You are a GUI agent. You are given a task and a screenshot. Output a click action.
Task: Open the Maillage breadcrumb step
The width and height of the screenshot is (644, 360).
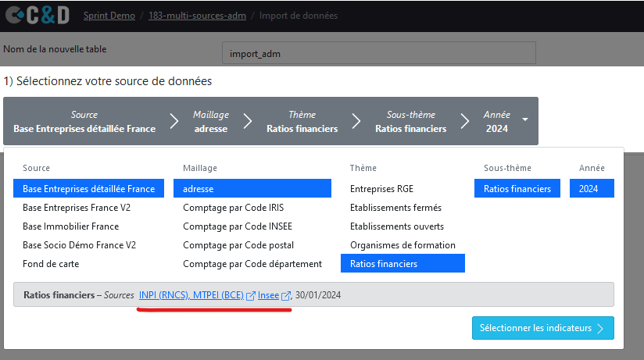(x=210, y=121)
